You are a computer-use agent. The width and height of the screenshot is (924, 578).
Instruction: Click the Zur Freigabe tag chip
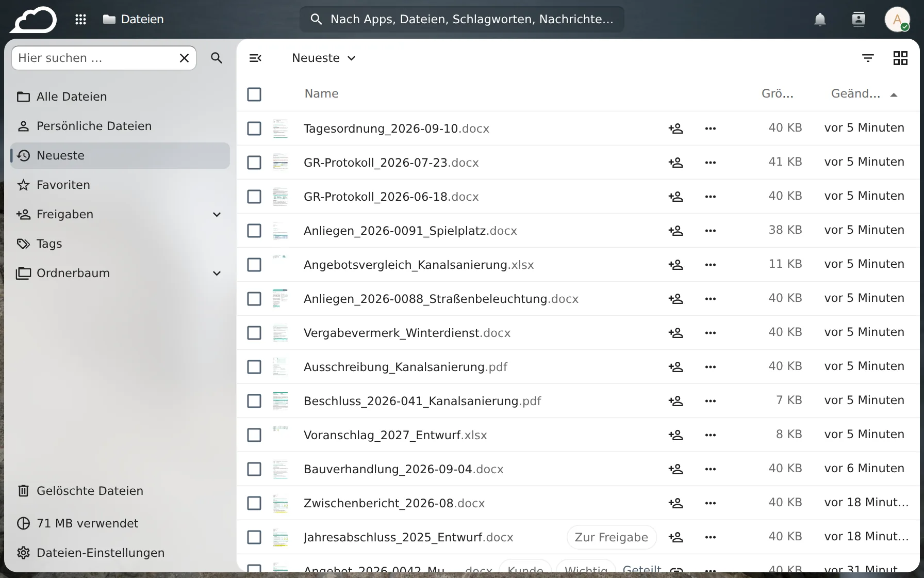coord(612,537)
